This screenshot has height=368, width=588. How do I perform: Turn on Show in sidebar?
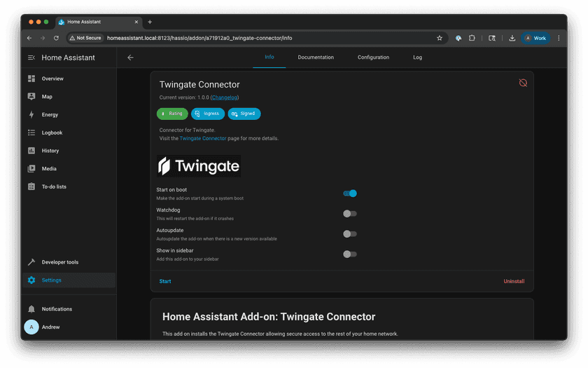pyautogui.click(x=350, y=254)
